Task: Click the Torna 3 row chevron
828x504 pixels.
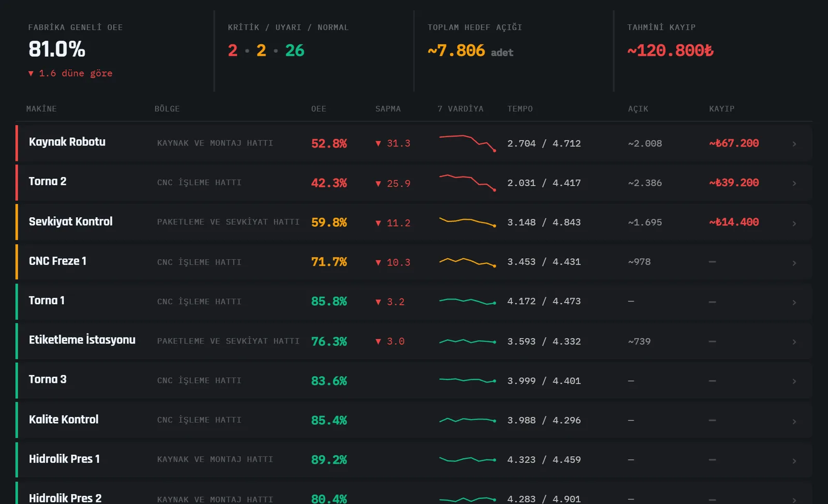Action: tap(794, 381)
